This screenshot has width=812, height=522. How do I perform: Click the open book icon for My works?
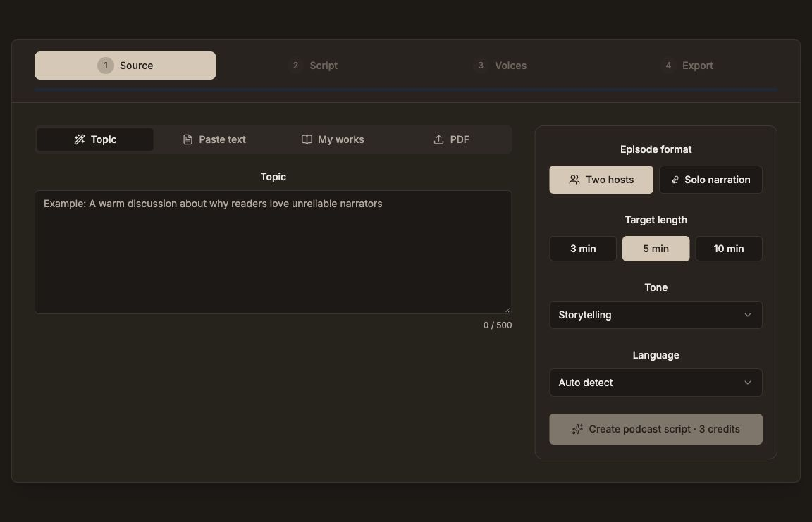coord(307,139)
